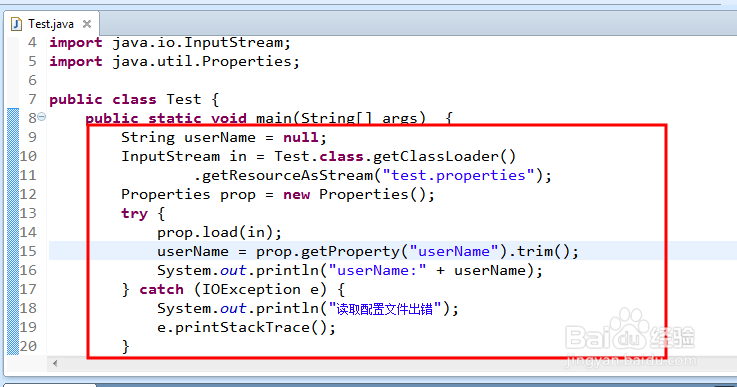Click the null keyword on line 9

click(x=300, y=137)
